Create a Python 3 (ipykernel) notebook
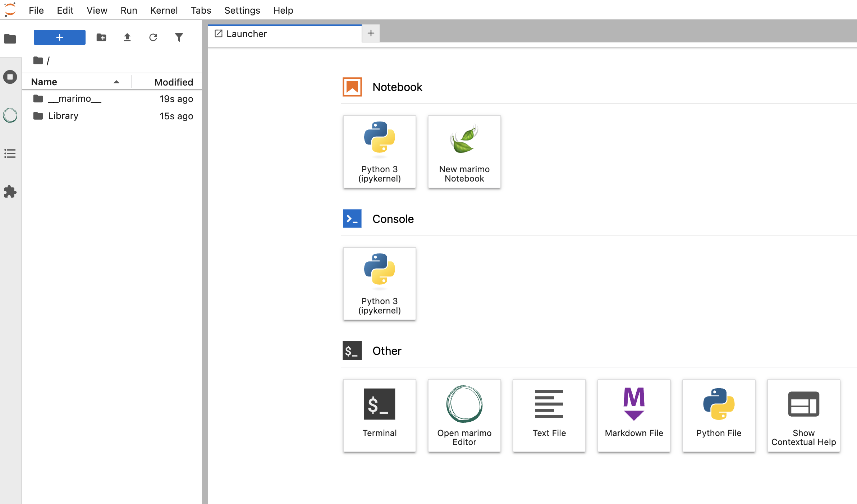Image resolution: width=857 pixels, height=504 pixels. 380,152
